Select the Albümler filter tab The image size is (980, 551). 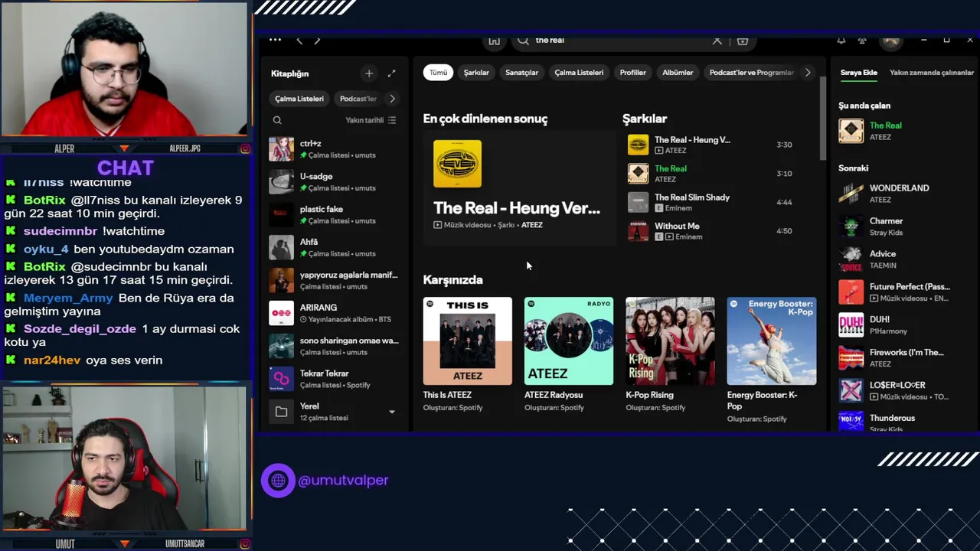pos(678,73)
